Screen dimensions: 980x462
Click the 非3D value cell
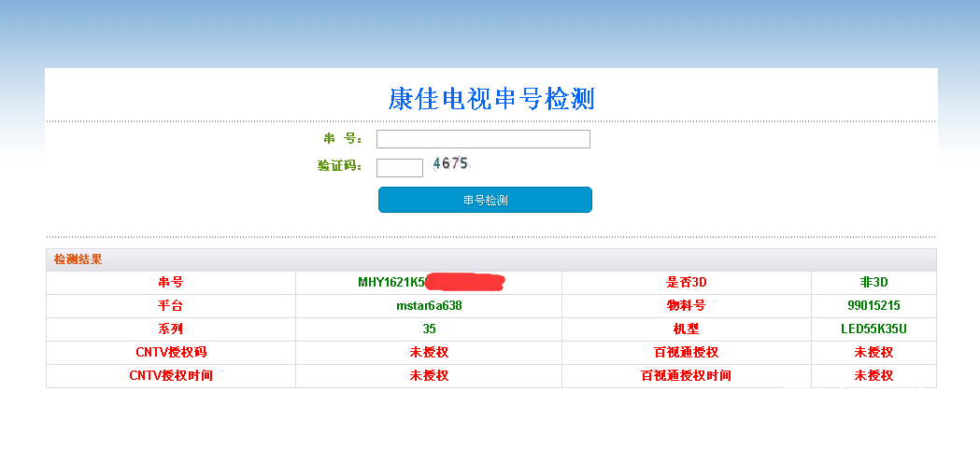point(873,282)
